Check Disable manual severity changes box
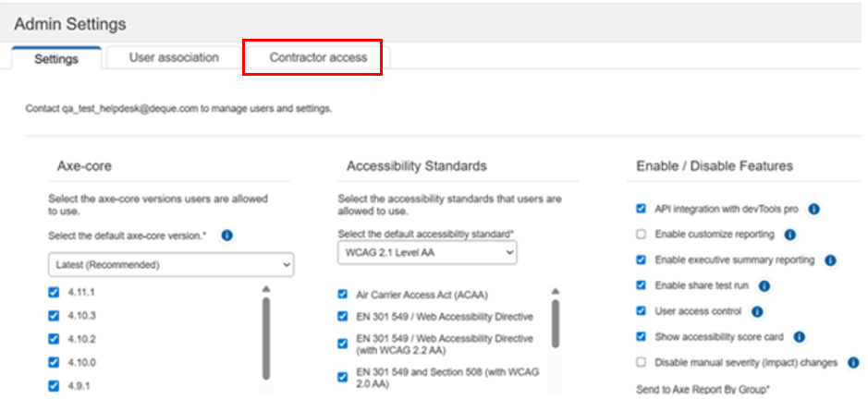This screenshot has width=868, height=411. click(x=642, y=363)
